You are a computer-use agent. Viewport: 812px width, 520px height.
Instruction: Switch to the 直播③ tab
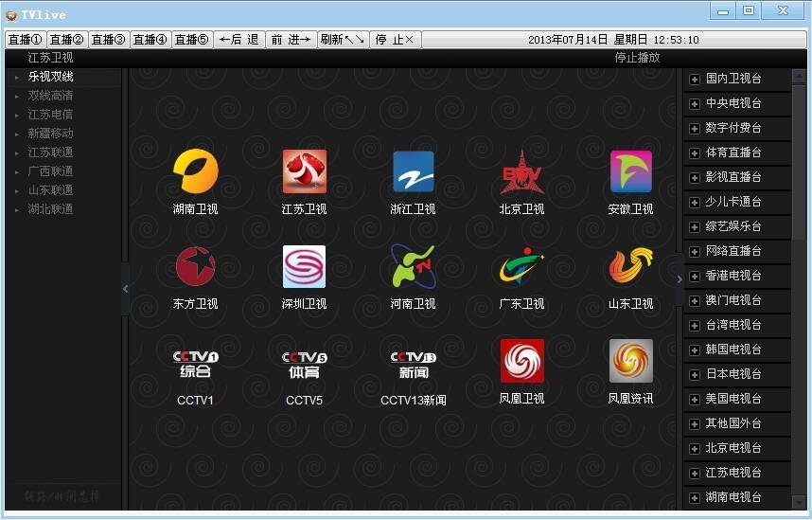(x=108, y=40)
